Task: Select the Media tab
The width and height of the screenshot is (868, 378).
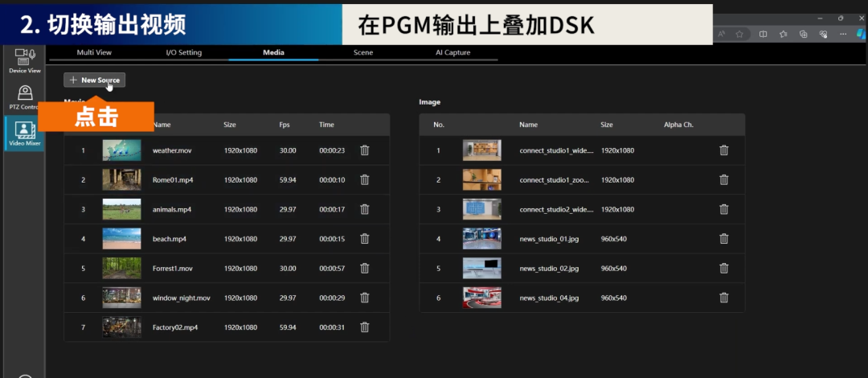Action: pyautogui.click(x=273, y=52)
